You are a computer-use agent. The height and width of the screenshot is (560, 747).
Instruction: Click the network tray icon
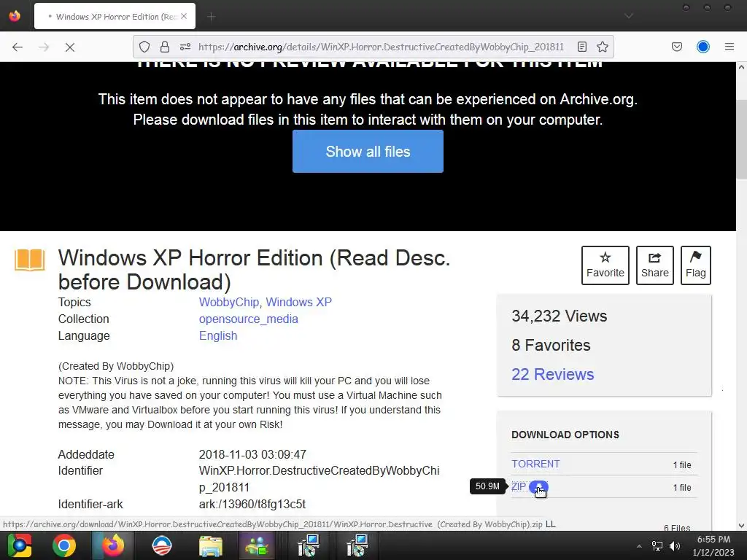[x=657, y=546]
